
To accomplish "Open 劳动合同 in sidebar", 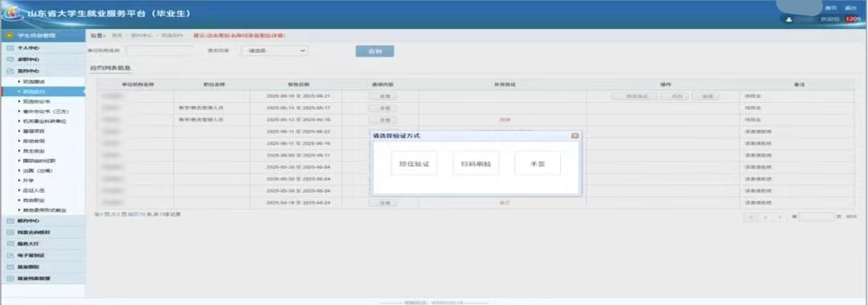I will coord(33,141).
